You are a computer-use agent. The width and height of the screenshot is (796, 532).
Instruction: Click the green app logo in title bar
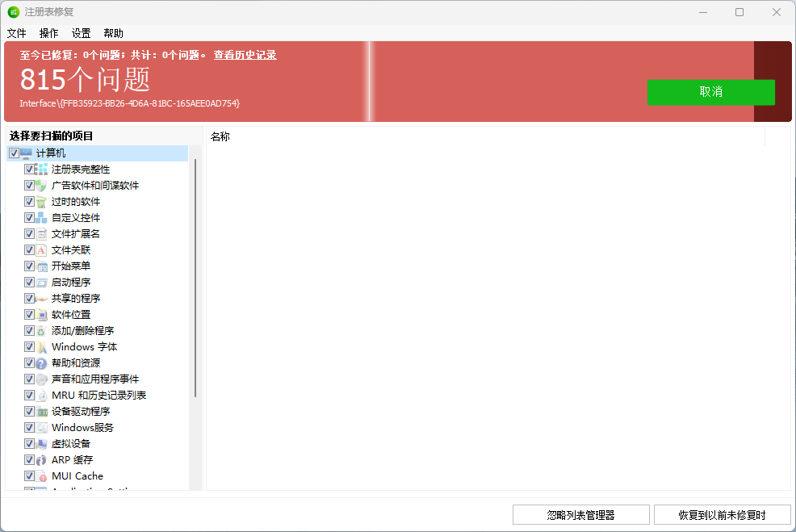pos(14,11)
